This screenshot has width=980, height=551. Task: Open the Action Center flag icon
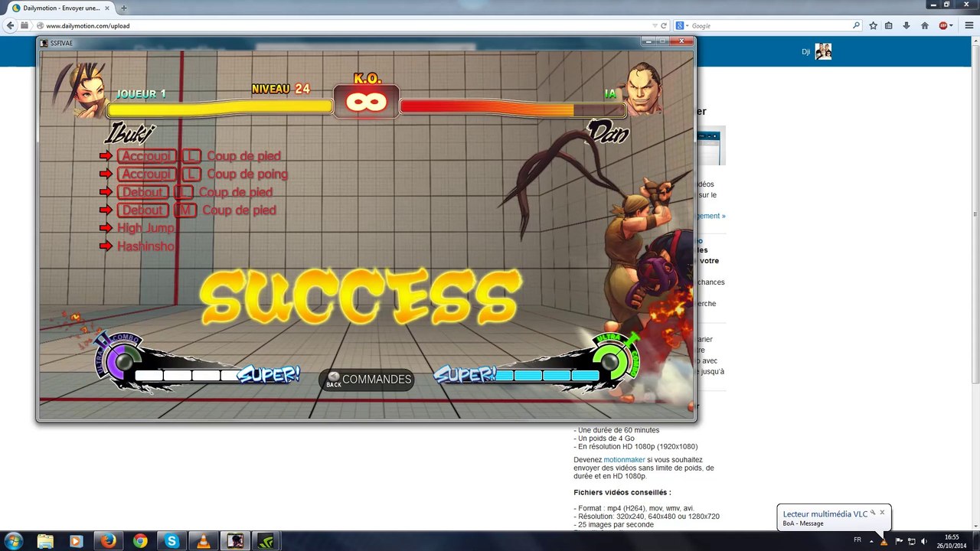898,540
